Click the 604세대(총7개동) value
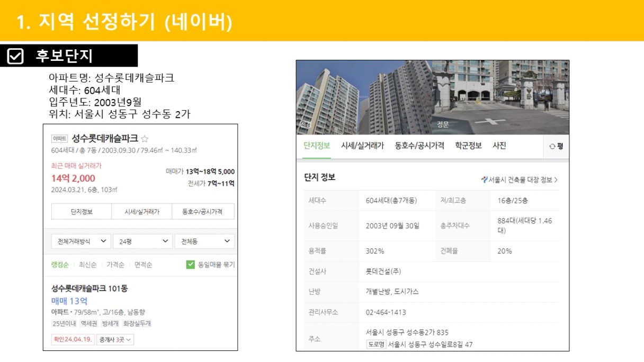Viewport: 644px width, 362px height. point(391,201)
